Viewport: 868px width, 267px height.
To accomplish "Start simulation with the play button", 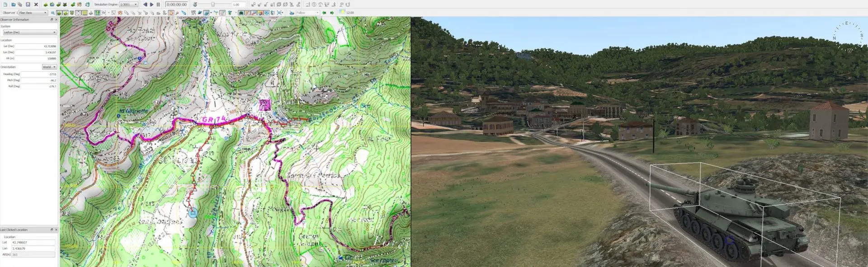I will click(x=151, y=5).
